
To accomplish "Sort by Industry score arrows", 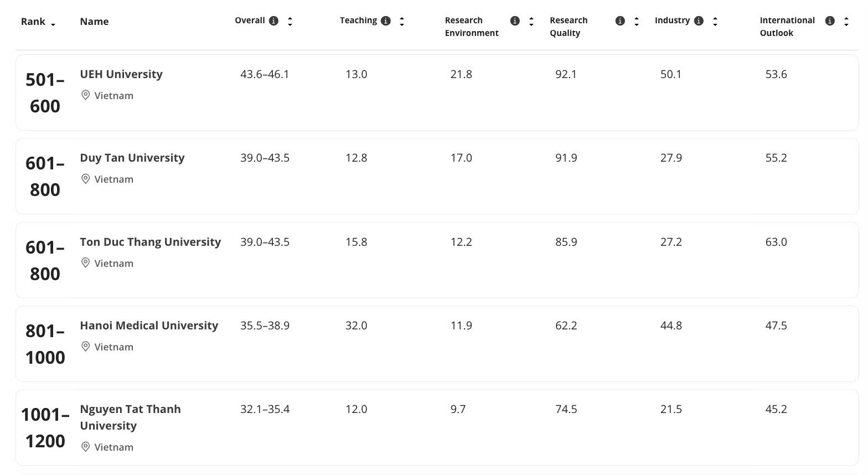I will pyautogui.click(x=715, y=22).
